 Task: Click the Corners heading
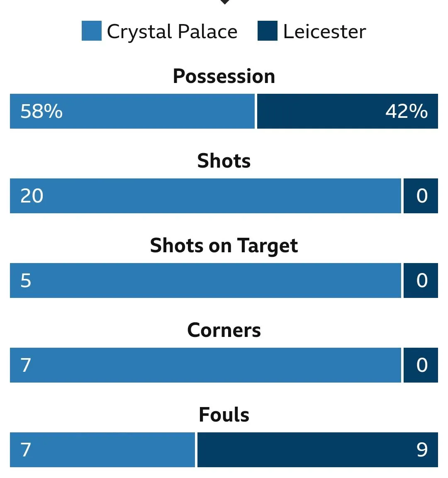pyautogui.click(x=224, y=330)
